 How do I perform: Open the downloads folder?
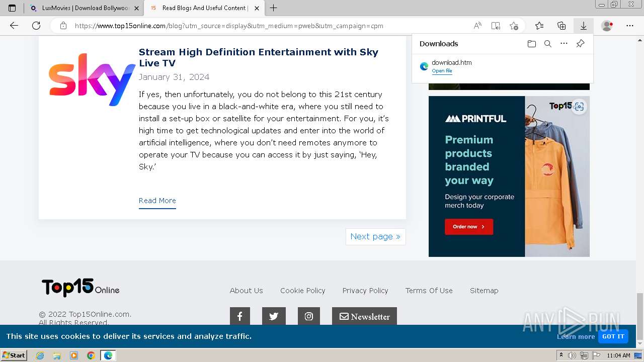532,44
